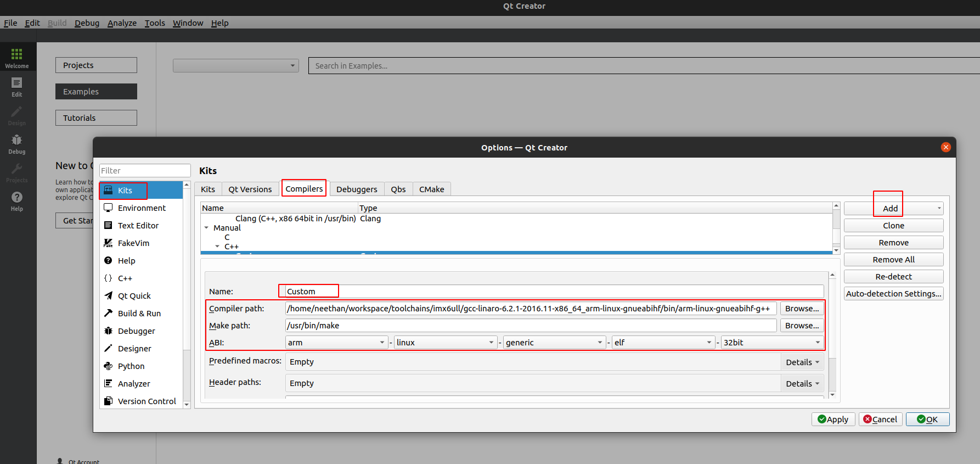This screenshot has height=464, width=980.
Task: Collapse C++ tree node under Manual
Action: point(217,246)
